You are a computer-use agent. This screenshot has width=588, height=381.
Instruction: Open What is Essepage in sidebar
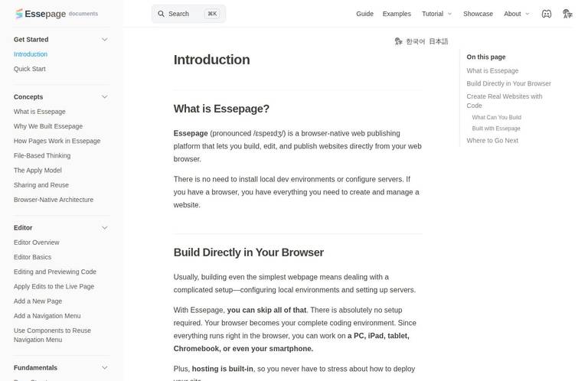[39, 111]
